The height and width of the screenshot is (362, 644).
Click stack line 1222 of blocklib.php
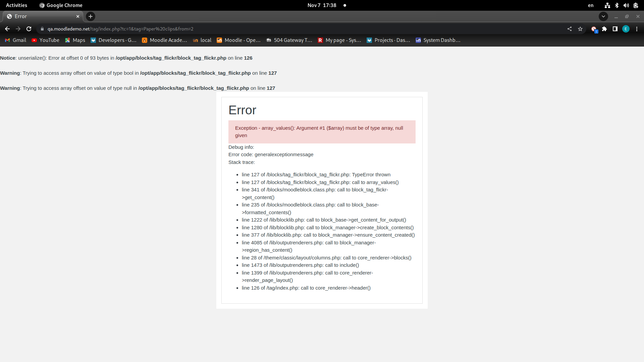pos(324,220)
